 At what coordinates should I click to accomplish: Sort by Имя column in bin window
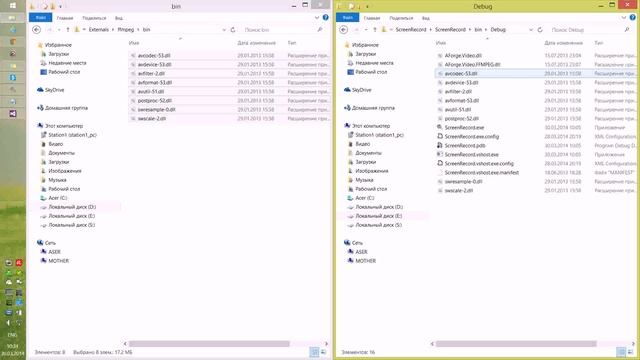click(x=134, y=43)
